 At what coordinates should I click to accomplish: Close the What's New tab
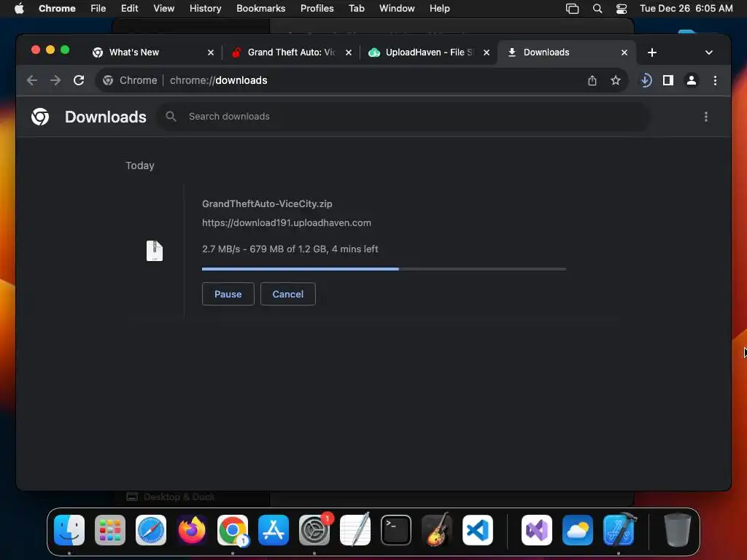(211, 52)
